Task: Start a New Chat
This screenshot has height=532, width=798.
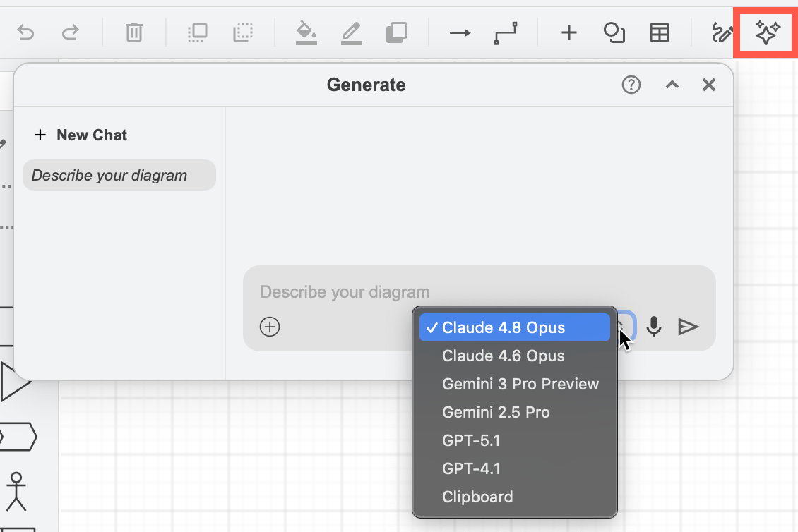Action: pos(81,135)
